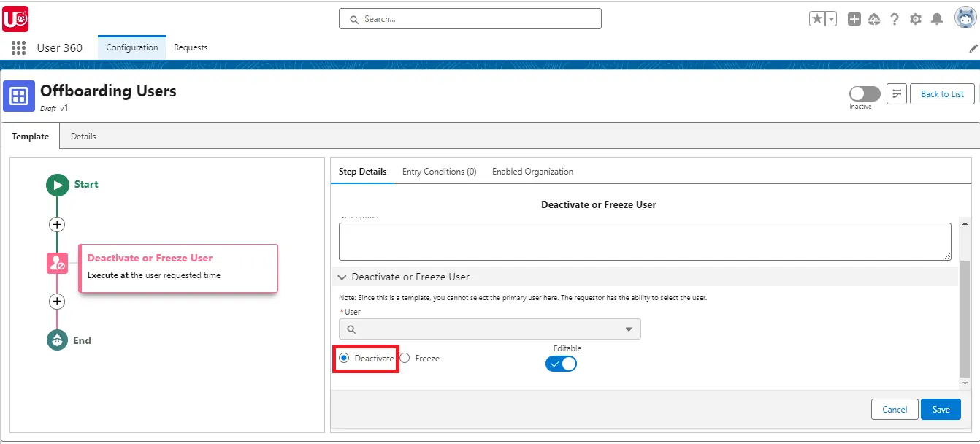Click inside the global Search field
This screenshot has width=980, height=444.
tap(470, 18)
